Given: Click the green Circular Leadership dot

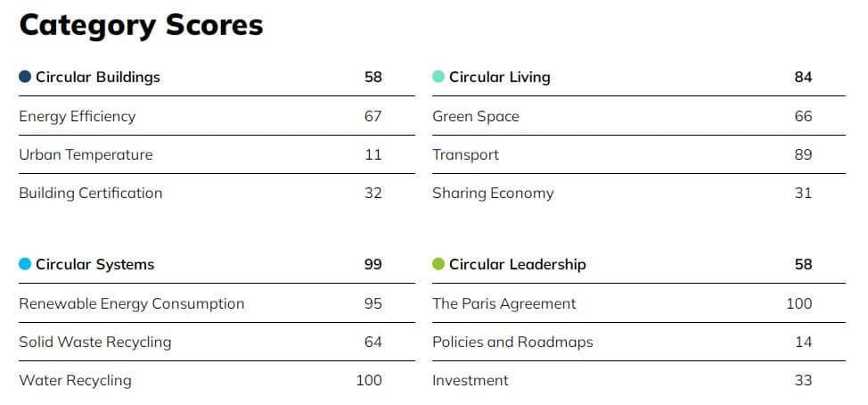Looking at the screenshot, I should 438,264.
